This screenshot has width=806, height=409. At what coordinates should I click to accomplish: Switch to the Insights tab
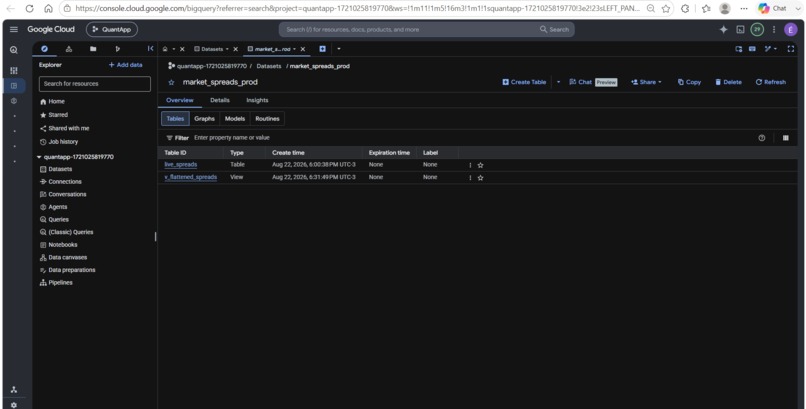click(257, 100)
